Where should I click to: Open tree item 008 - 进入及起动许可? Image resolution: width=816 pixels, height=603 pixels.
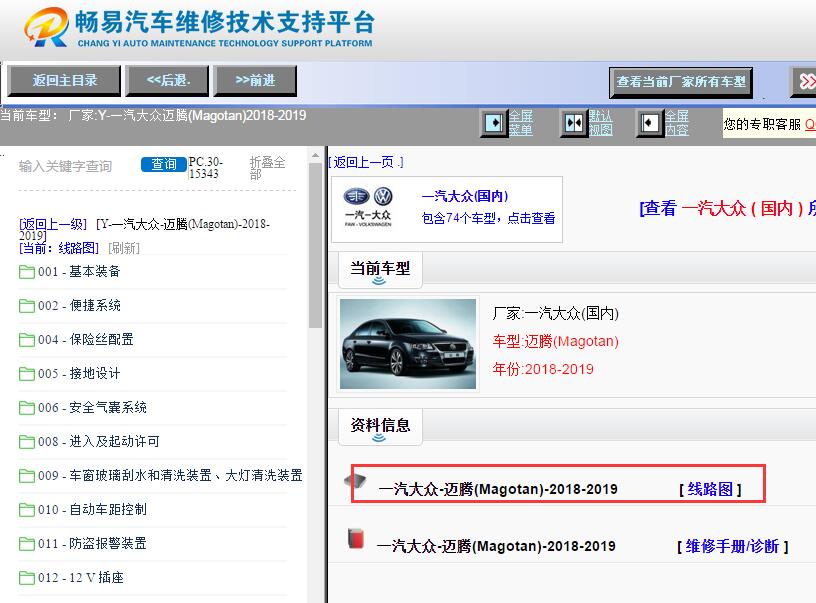point(98,442)
